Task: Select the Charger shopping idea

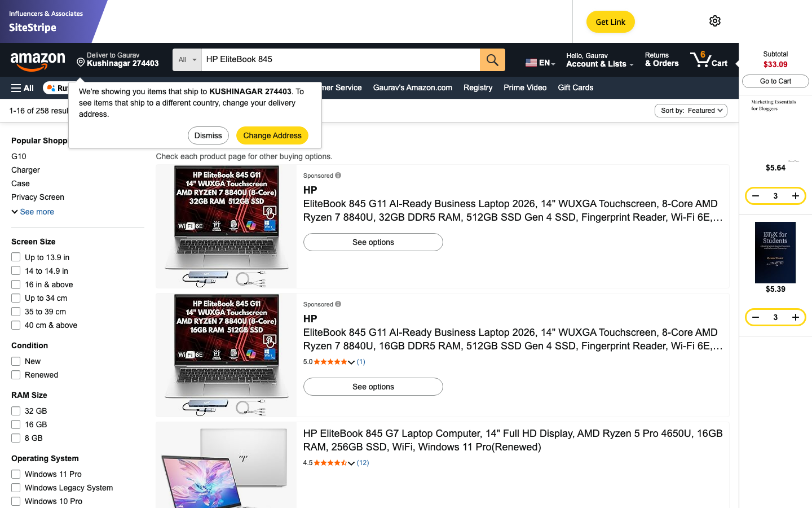Action: click(25, 170)
